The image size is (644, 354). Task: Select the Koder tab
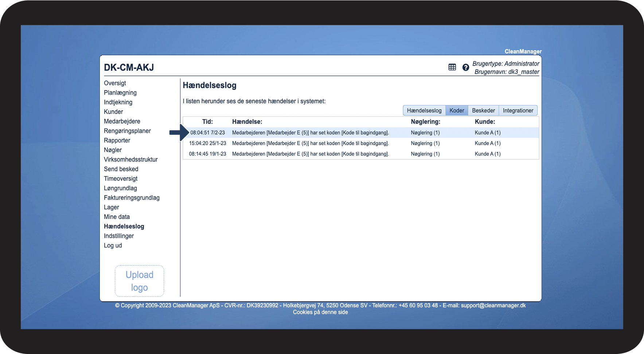click(457, 110)
